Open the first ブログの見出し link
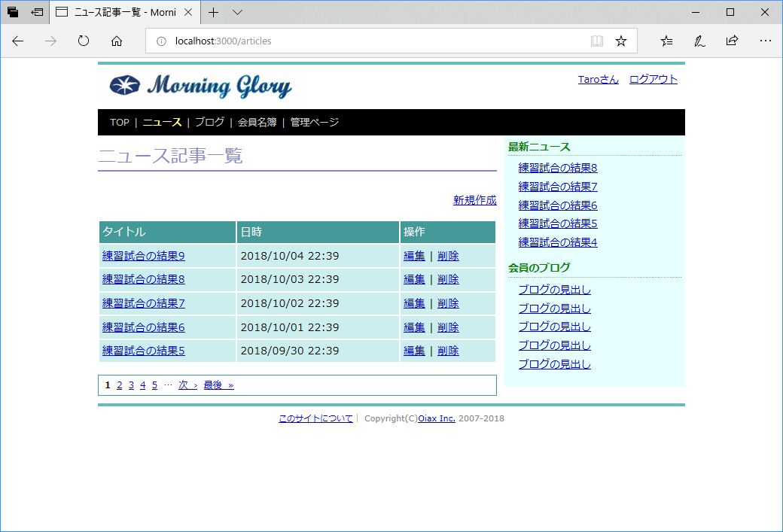The width and height of the screenshot is (783, 532). [555, 290]
